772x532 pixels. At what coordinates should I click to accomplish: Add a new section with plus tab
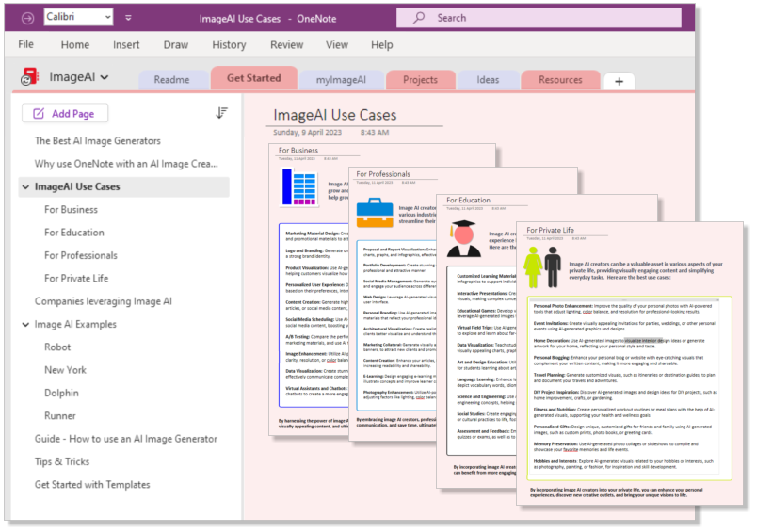click(619, 81)
